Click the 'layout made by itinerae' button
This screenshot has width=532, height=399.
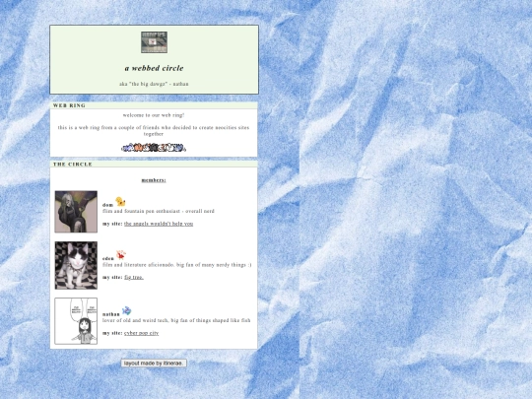tap(154, 363)
